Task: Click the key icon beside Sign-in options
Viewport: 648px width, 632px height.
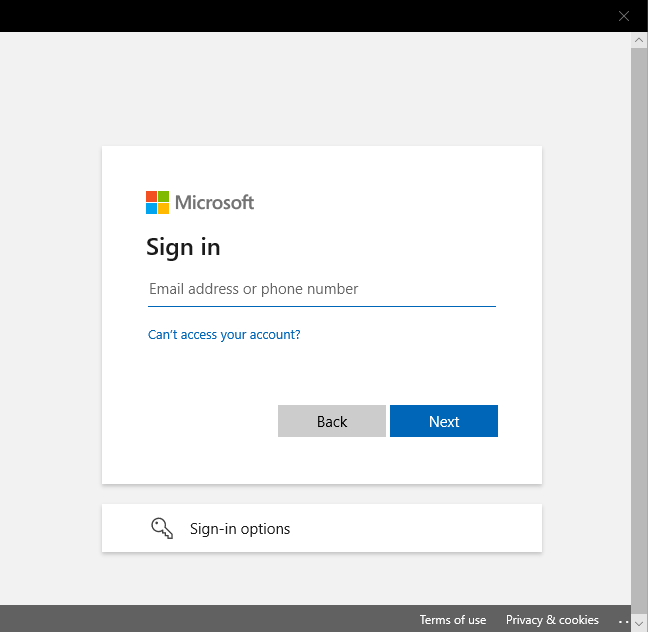Action: pos(162,528)
